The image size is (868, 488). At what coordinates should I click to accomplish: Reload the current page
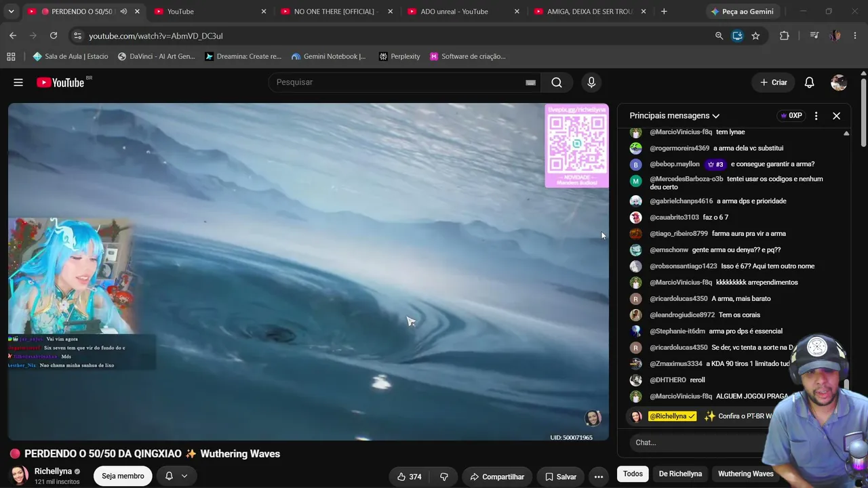(x=54, y=35)
